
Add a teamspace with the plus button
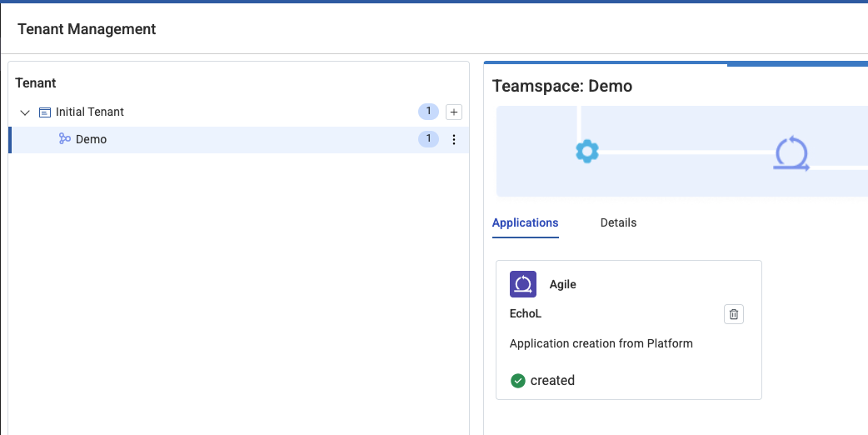tap(454, 112)
